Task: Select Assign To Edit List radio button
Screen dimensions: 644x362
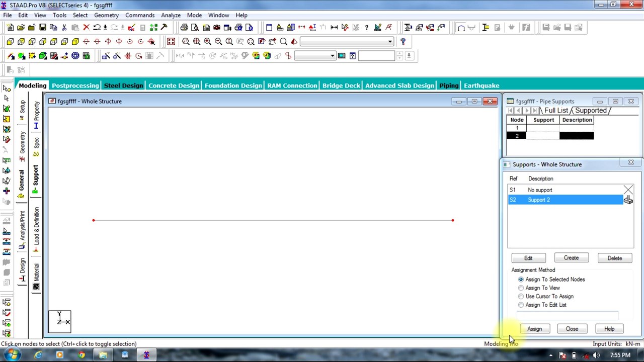Action: click(x=521, y=305)
